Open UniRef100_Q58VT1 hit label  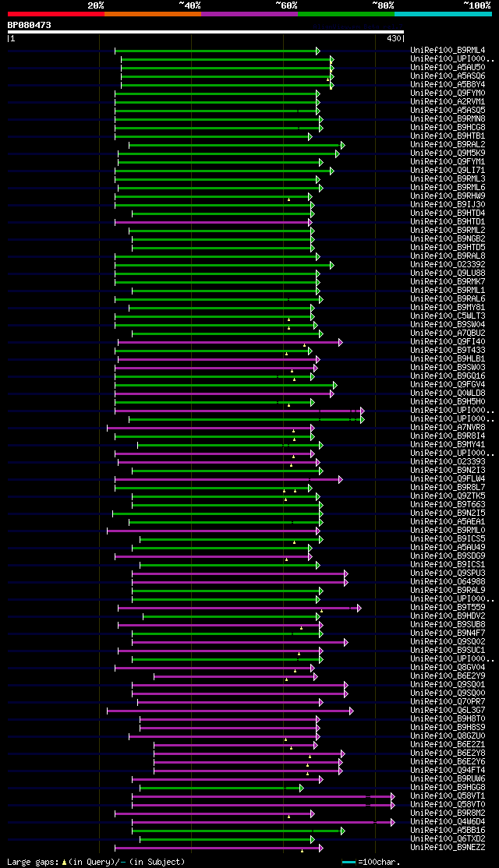448,796
